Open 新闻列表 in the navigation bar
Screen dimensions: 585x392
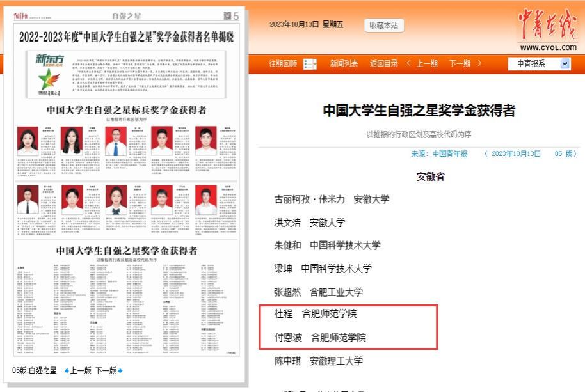tap(344, 63)
